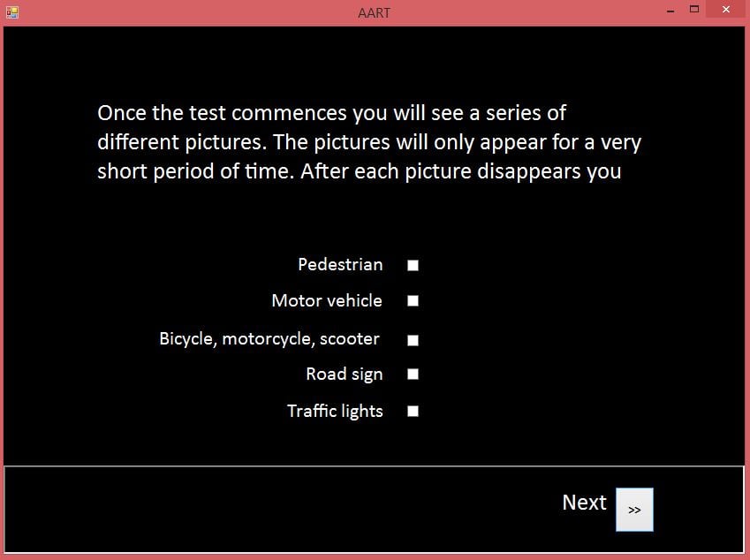
Task: Toggle the Traffic lights checkbox
Action: [413, 411]
